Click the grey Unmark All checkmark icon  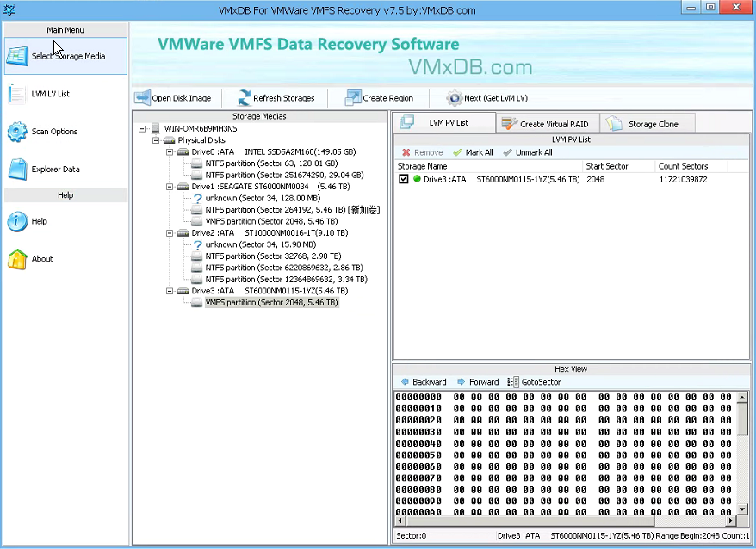pyautogui.click(x=507, y=152)
